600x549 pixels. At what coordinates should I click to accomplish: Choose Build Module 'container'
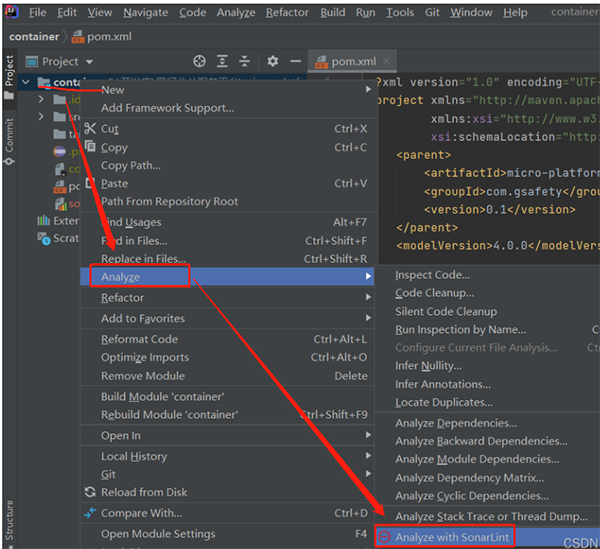(x=228, y=397)
